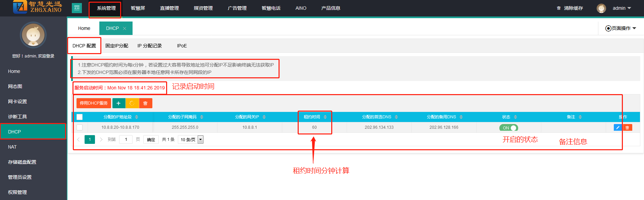Open the 页面操作 dropdown menu

click(x=621, y=28)
